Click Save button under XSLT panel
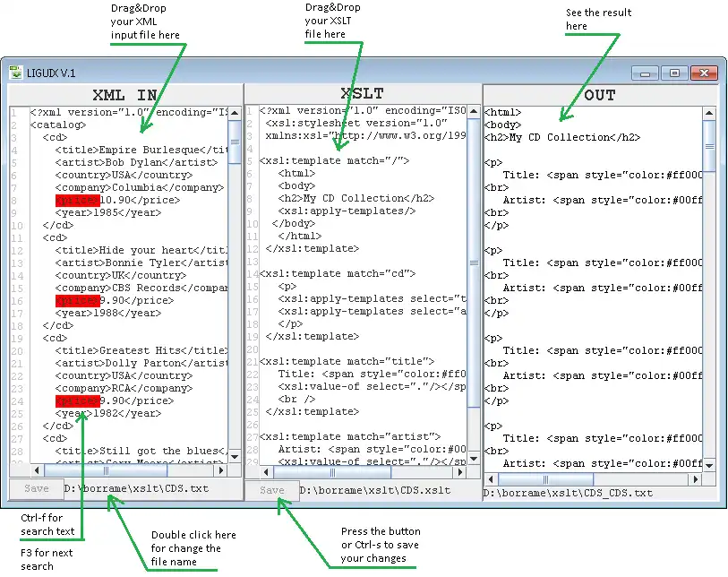The width and height of the screenshot is (728, 577). 272,490
